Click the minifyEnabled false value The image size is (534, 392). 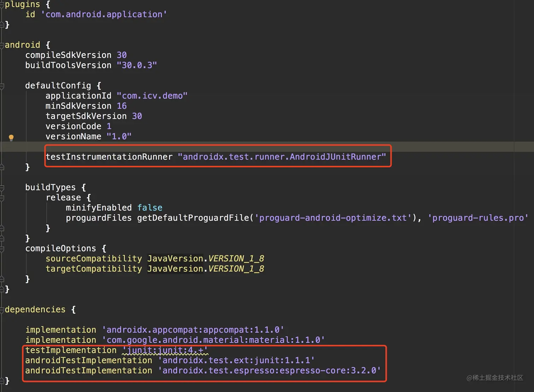coord(150,208)
